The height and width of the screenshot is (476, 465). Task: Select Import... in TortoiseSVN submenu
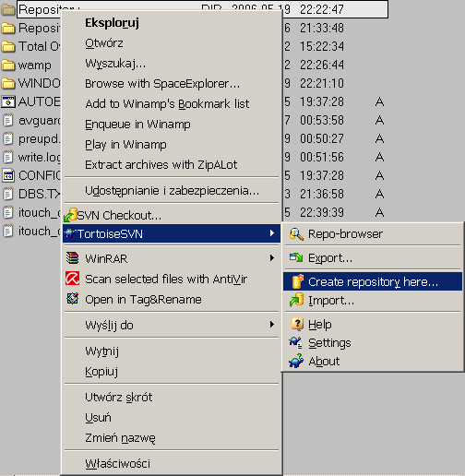tap(373, 300)
